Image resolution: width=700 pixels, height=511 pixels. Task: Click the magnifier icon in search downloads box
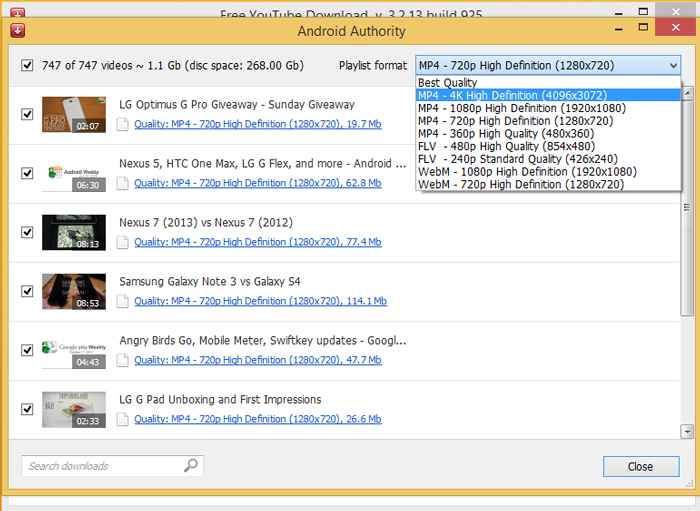tap(191, 465)
